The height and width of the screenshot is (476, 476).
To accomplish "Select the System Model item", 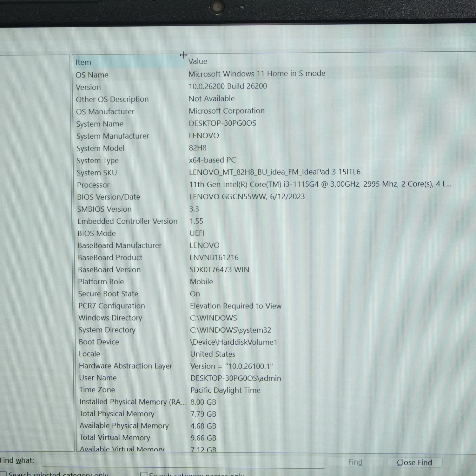I will pyautogui.click(x=100, y=148).
